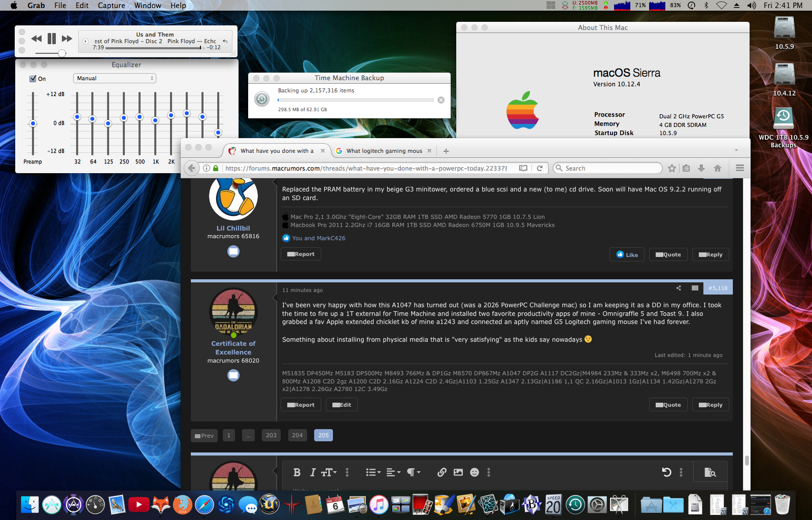This screenshot has width=812, height=520.
Task: Switch to the 'What logitech gaming mous' tab
Action: coord(384,151)
